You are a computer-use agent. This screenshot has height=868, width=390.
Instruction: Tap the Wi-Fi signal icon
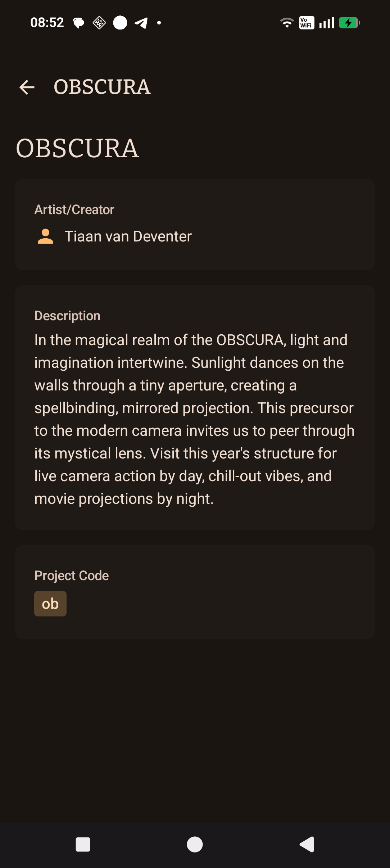click(x=287, y=23)
